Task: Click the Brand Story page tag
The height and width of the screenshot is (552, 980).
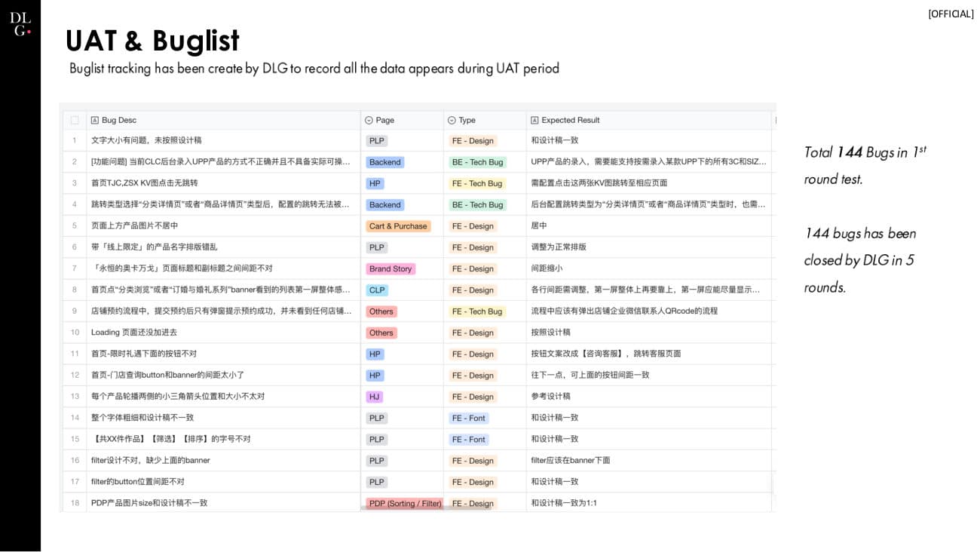Action: (x=390, y=269)
